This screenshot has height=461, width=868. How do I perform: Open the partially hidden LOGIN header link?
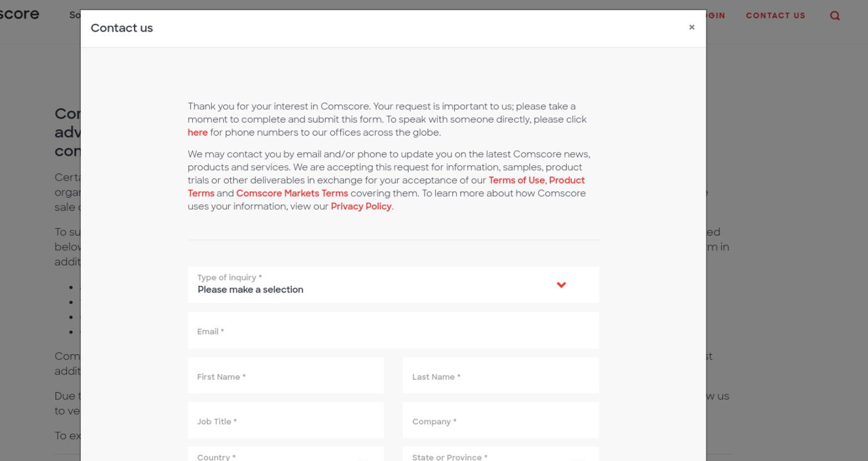pos(716,15)
